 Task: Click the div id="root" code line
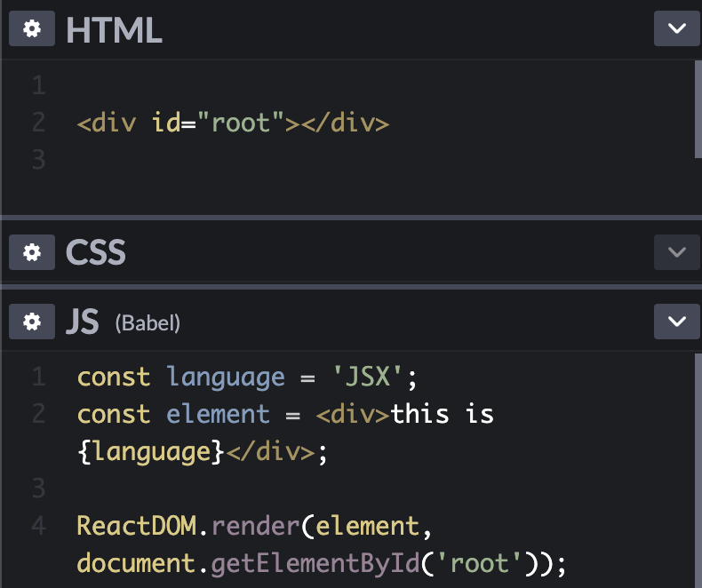pos(233,123)
